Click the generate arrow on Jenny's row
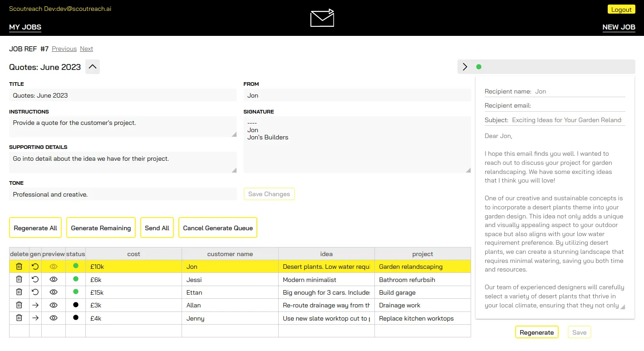644x351 pixels. [35, 318]
